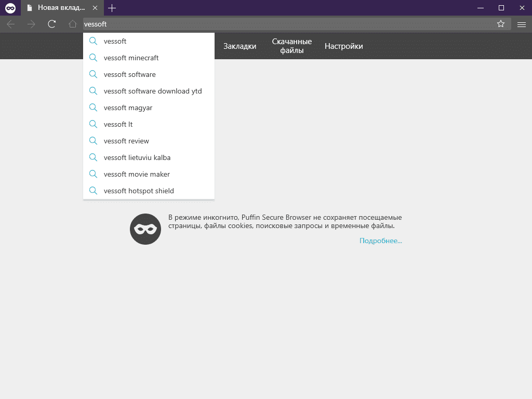Viewport: 532px width, 399px height.
Task: Minimize the browser window
Action: click(x=481, y=8)
